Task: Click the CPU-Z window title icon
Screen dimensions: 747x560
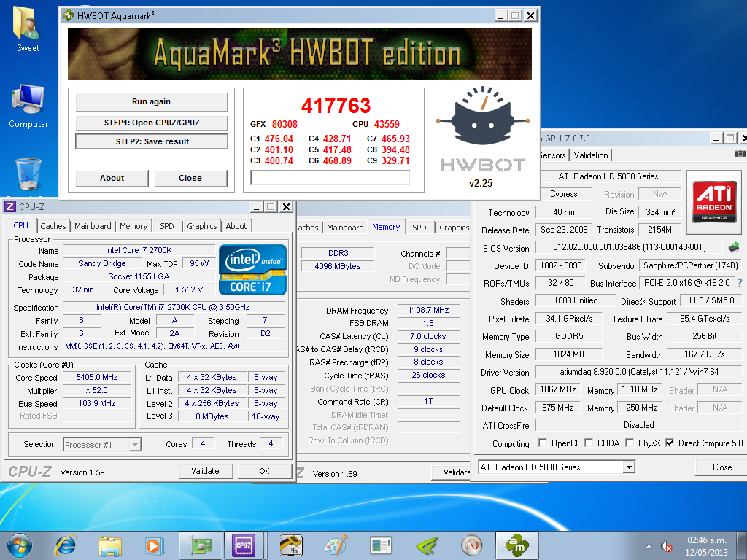Action: coord(10,206)
